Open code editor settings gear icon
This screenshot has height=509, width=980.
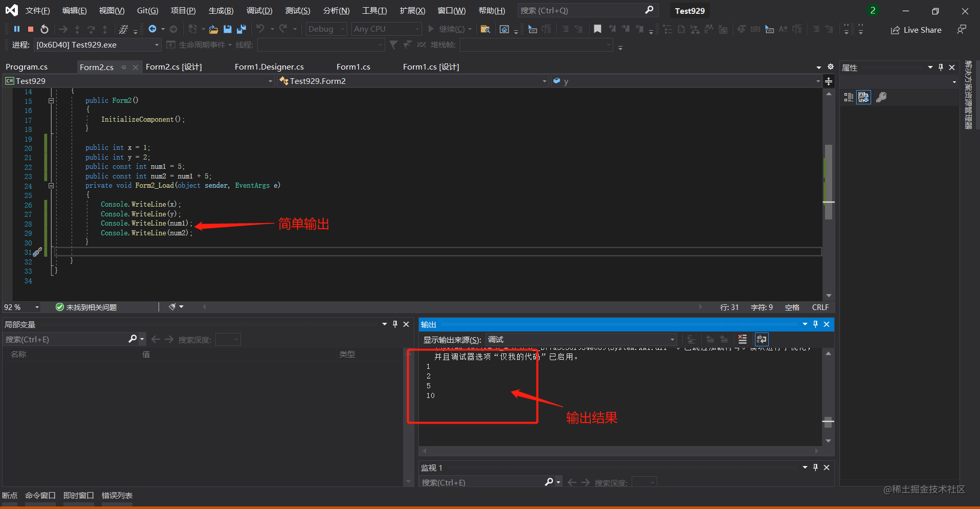click(x=831, y=67)
